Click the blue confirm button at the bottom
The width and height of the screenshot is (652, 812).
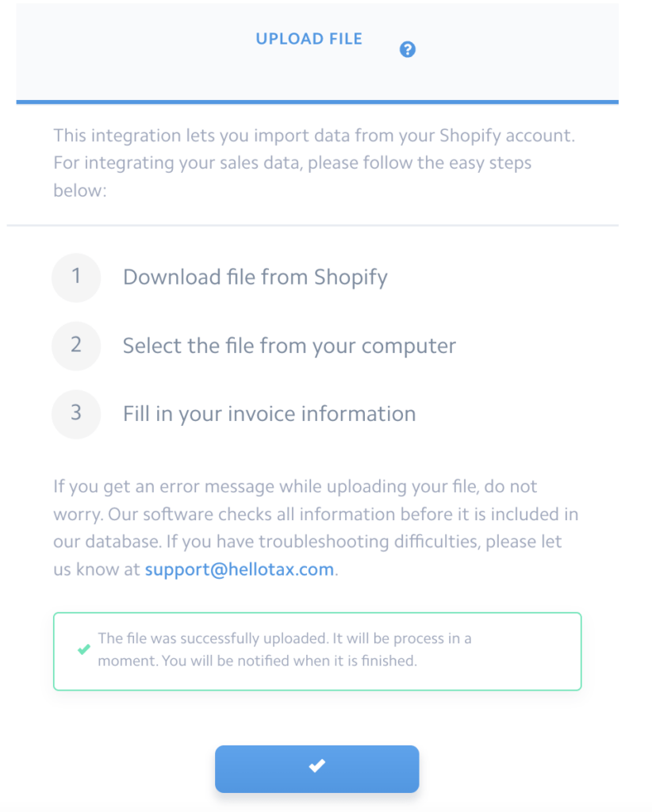point(317,769)
